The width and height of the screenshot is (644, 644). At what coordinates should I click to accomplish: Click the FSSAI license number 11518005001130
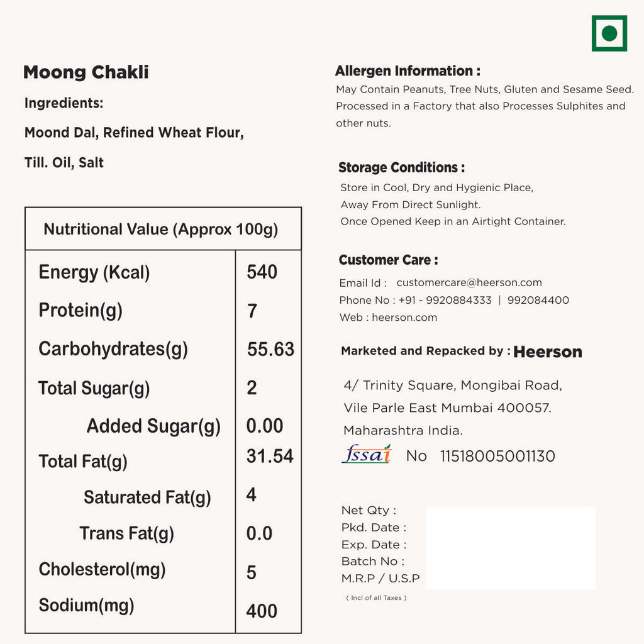(497, 457)
